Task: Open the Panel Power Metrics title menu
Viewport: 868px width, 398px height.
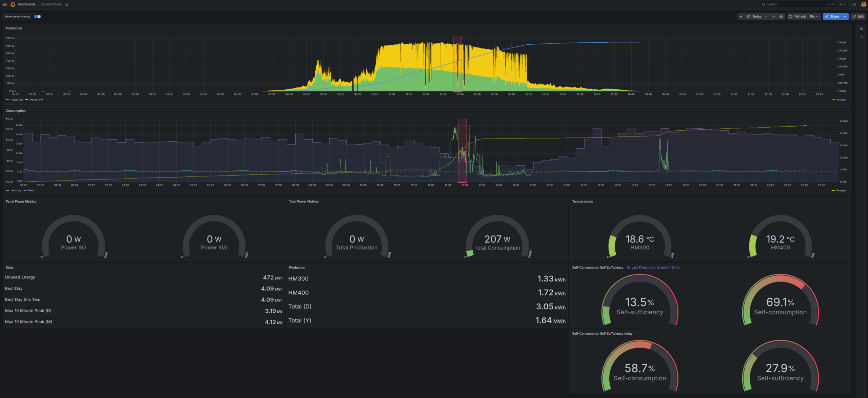Action: (x=21, y=202)
